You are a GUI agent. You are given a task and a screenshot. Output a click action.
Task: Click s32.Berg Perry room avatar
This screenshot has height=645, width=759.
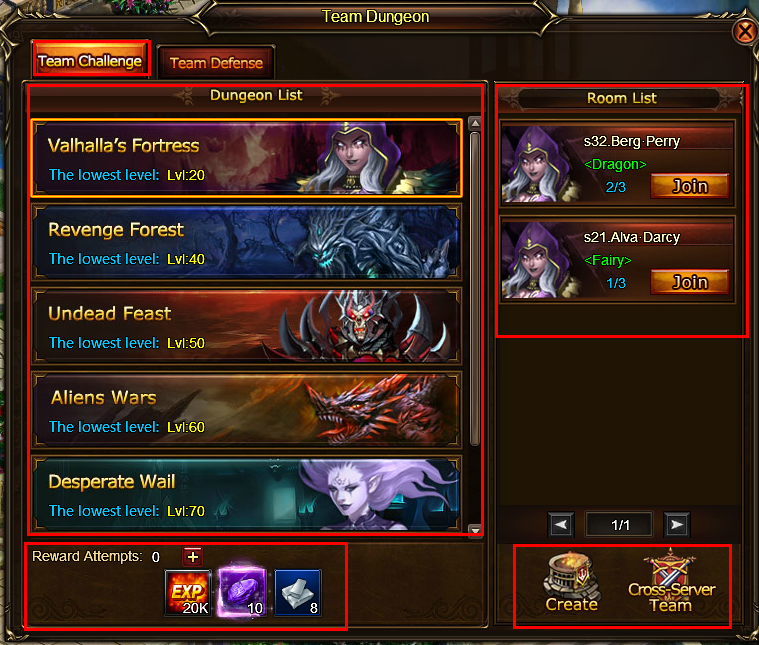[x=537, y=164]
